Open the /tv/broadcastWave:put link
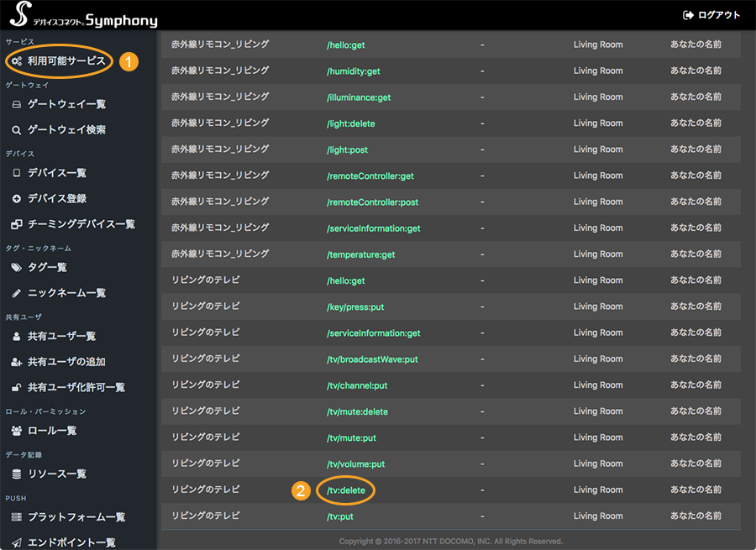Screen dimensions: 756x550 tap(372, 359)
